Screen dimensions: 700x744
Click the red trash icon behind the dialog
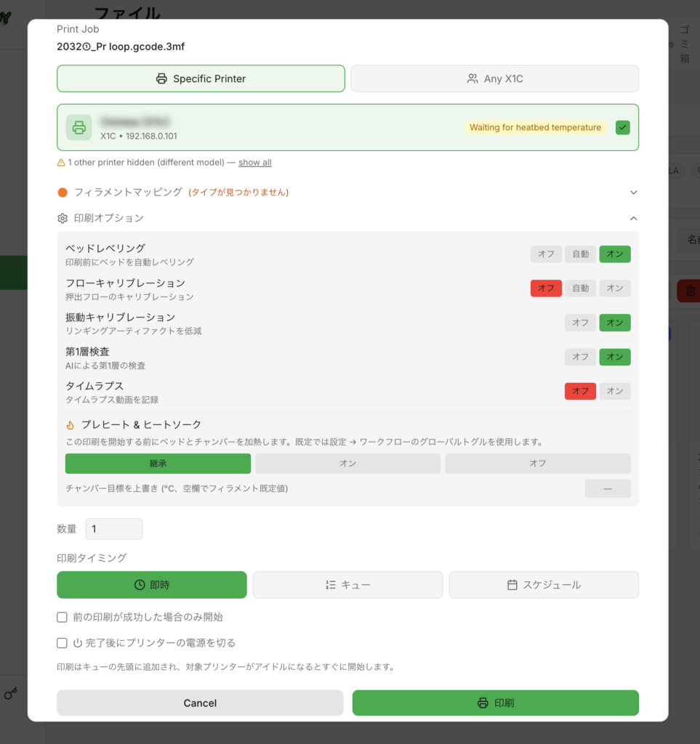[691, 291]
